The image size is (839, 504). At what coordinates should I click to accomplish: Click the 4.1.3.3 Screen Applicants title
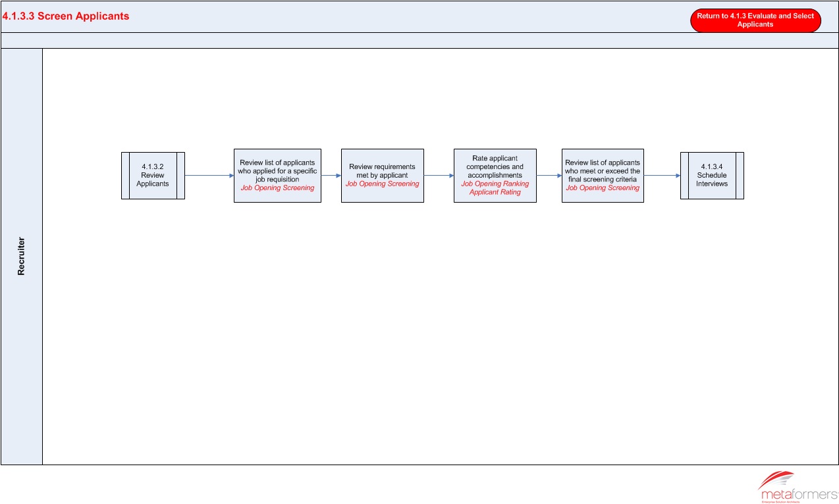[x=66, y=16]
